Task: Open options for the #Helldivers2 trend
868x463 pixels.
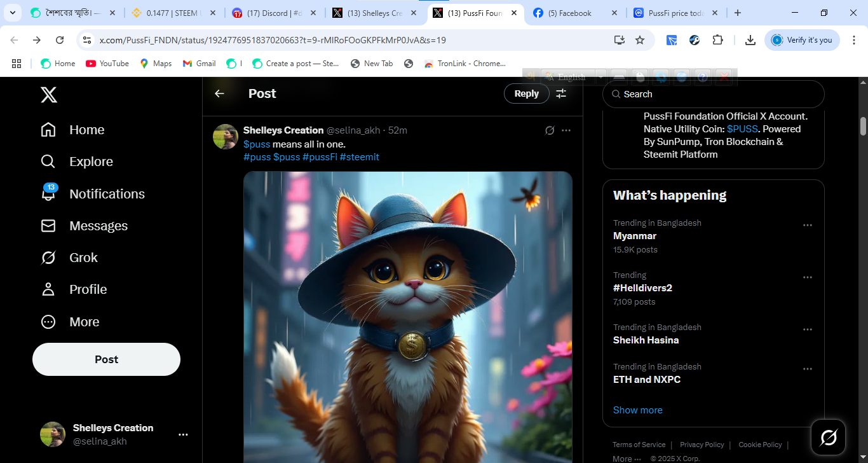Action: coord(808,277)
